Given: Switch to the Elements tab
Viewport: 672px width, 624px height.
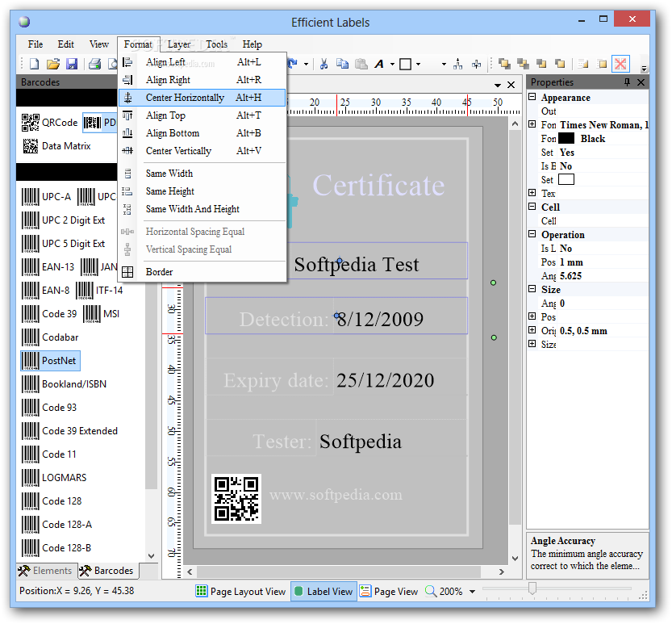Looking at the screenshot, I should [x=46, y=571].
